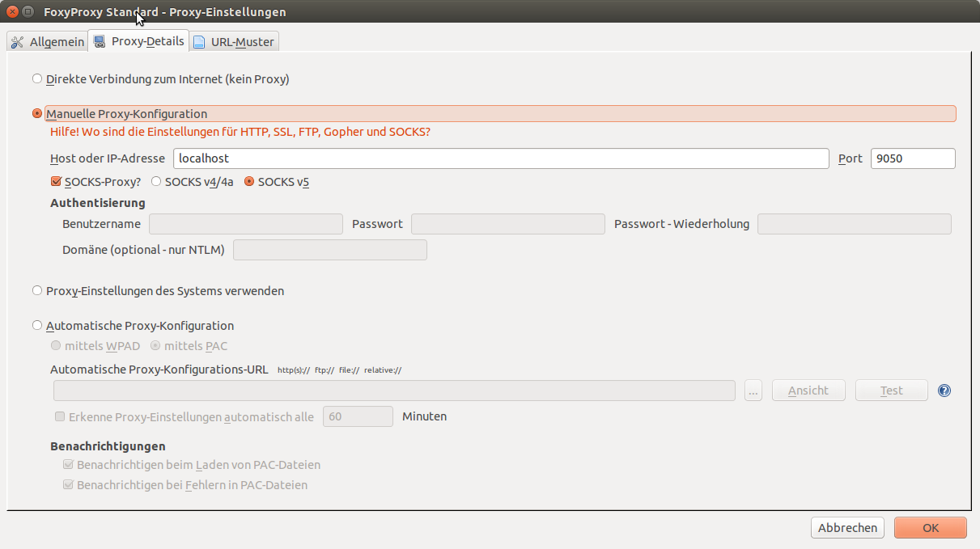Click the relative:// scheme hint

tap(383, 370)
